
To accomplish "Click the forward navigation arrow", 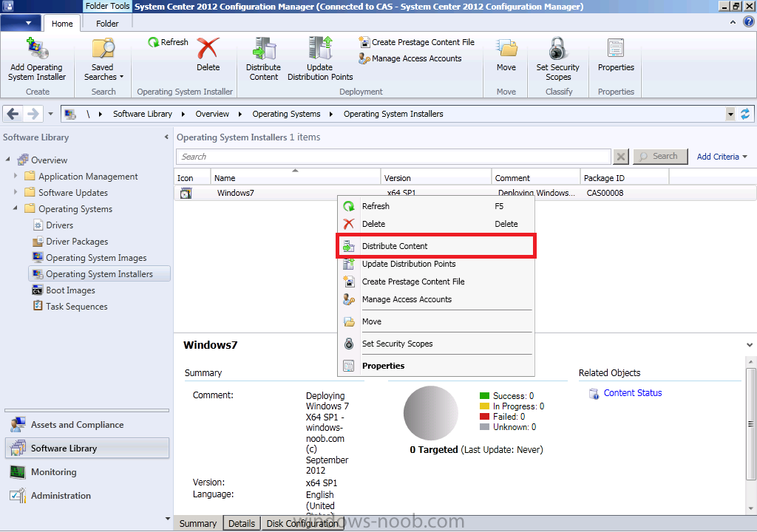I will [33, 114].
